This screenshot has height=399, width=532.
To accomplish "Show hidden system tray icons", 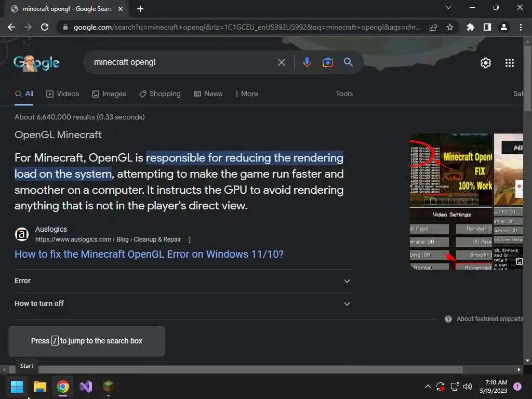I will coord(428,387).
